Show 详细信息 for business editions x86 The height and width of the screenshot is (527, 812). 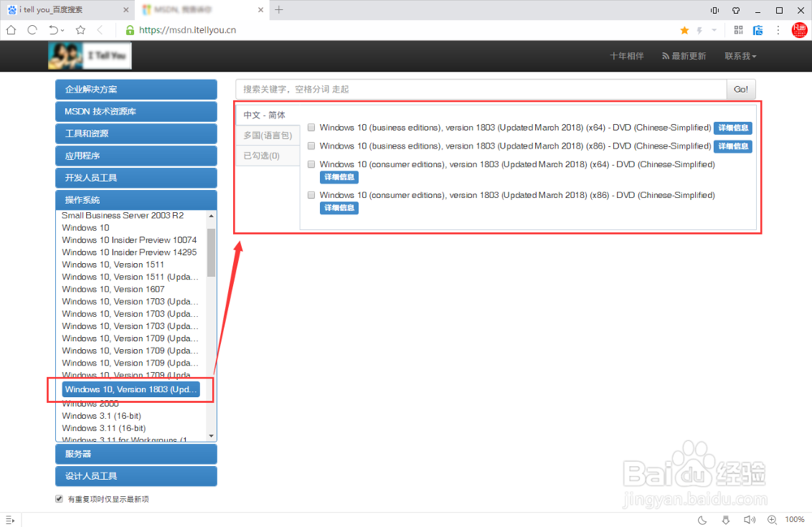[732, 146]
